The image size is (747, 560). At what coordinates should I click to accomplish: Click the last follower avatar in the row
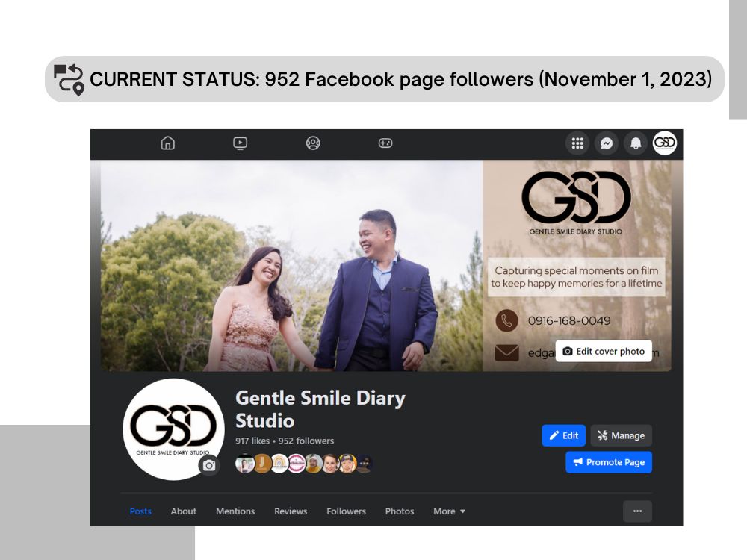[364, 464]
